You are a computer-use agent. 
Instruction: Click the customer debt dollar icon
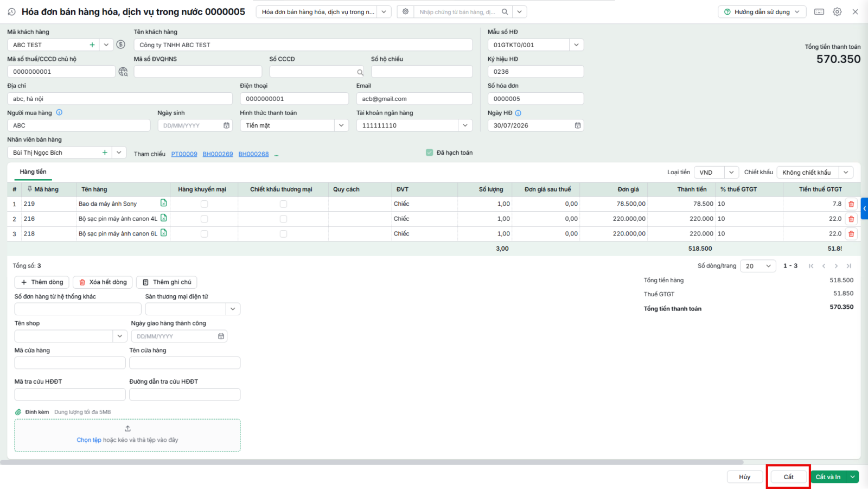121,45
